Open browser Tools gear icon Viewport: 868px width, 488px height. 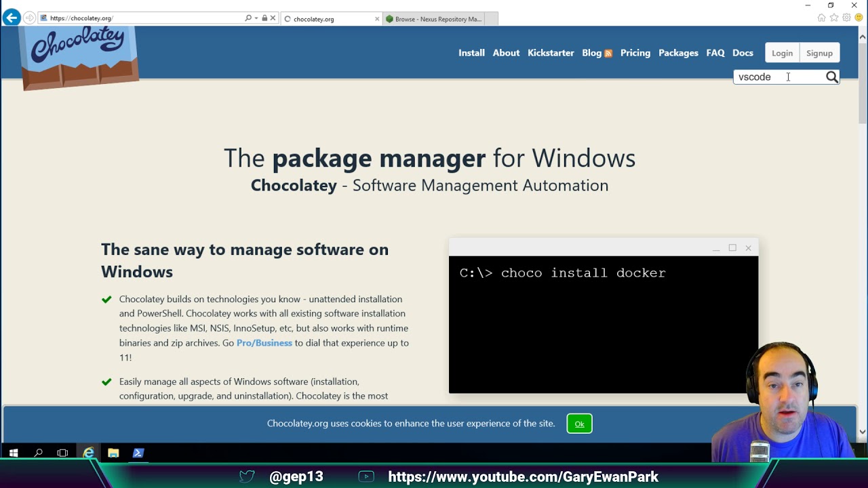tap(846, 18)
